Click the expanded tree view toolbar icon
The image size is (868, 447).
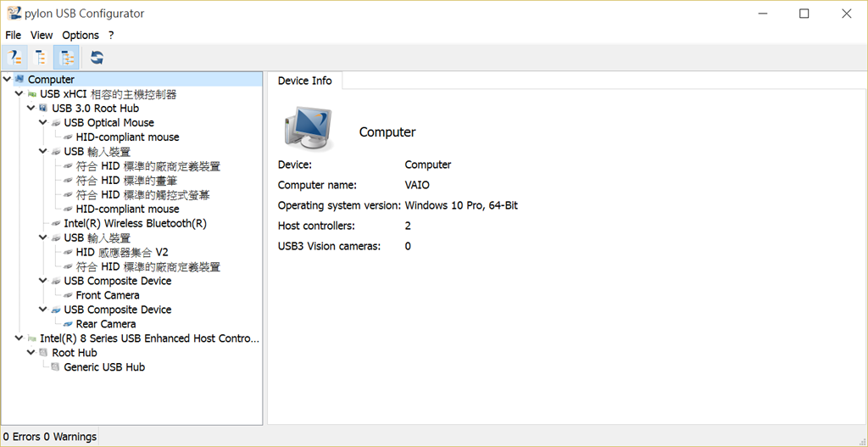(66, 58)
